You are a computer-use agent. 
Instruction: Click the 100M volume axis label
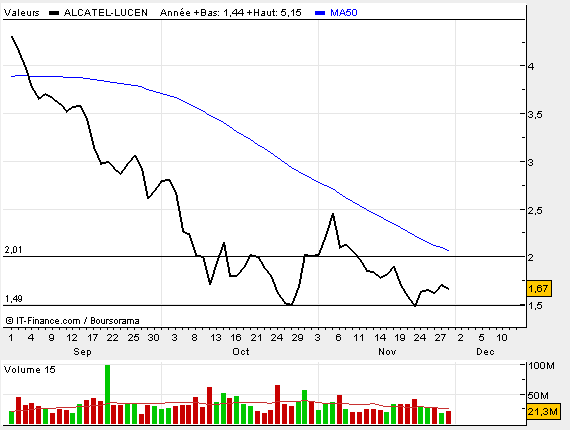542,365
